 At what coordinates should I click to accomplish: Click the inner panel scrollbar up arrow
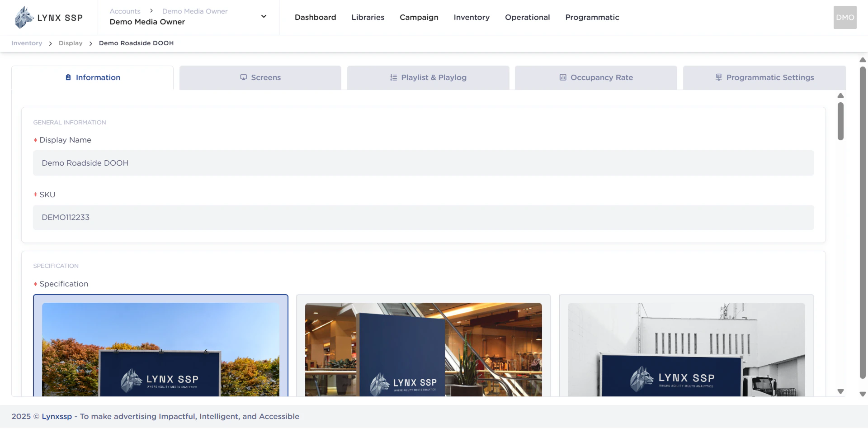point(840,95)
